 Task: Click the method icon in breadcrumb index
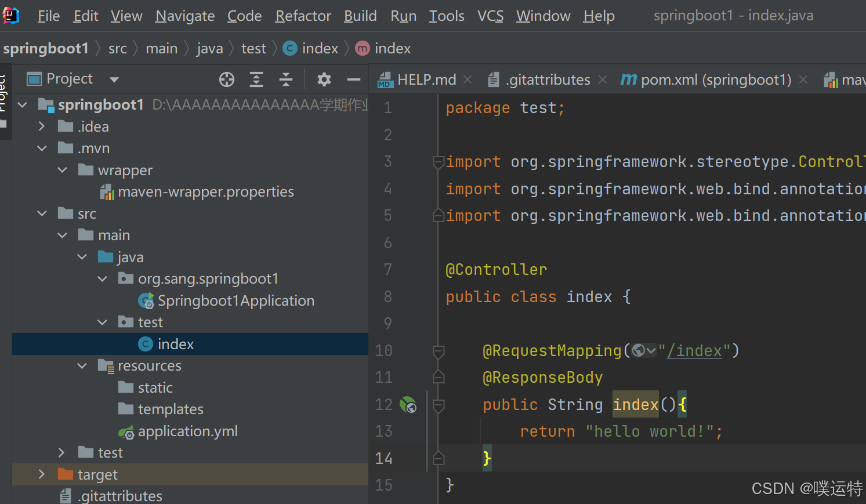[363, 48]
